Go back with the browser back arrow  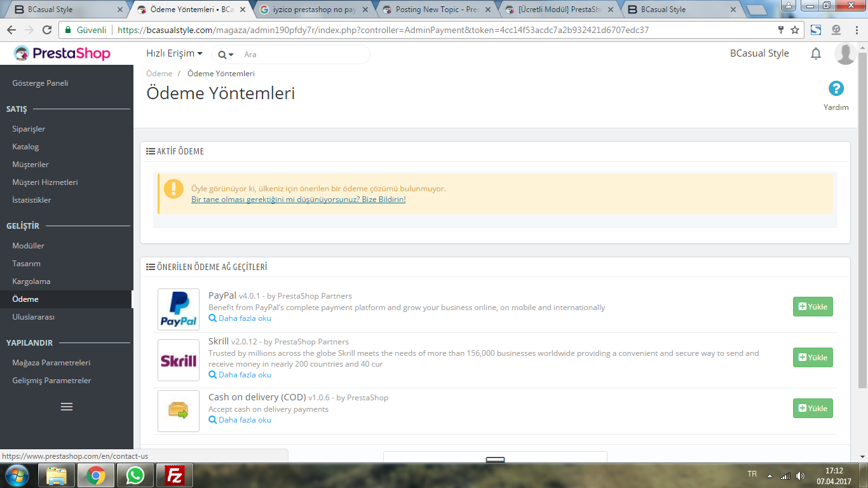point(12,30)
